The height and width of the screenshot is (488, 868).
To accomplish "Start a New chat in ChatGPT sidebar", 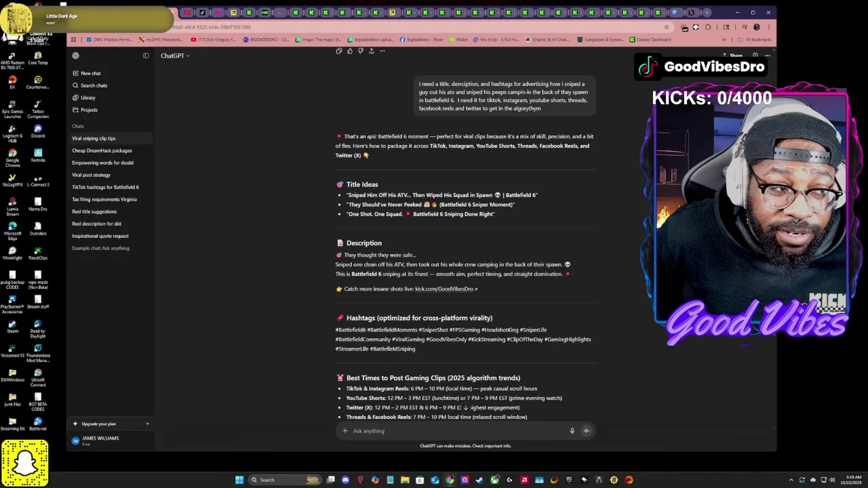I will pyautogui.click(x=86, y=73).
